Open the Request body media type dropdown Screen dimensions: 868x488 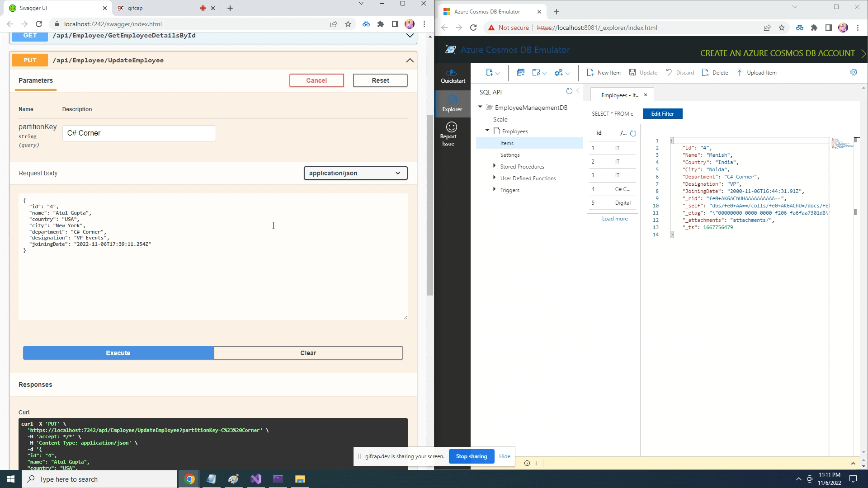tap(355, 173)
